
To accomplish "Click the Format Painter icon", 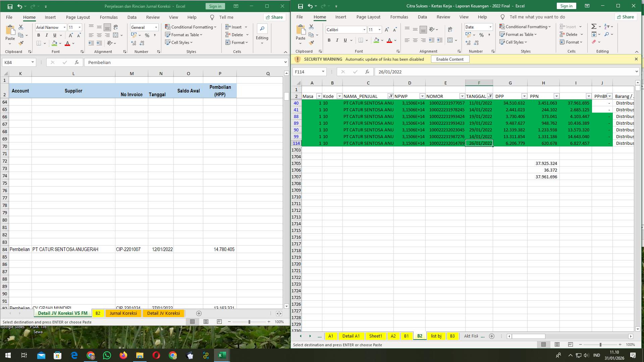I will 21,43.
